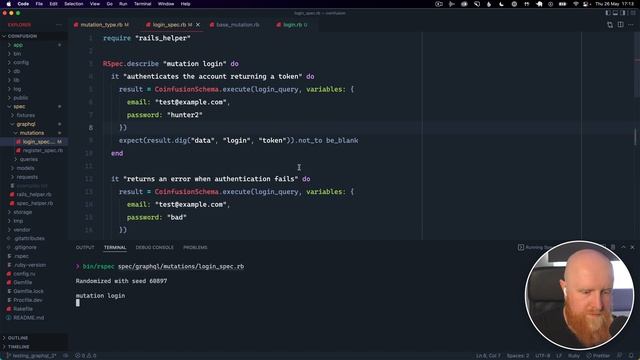This screenshot has width=640, height=360.
Task: Expand the config folder
Action: [x=21, y=62]
